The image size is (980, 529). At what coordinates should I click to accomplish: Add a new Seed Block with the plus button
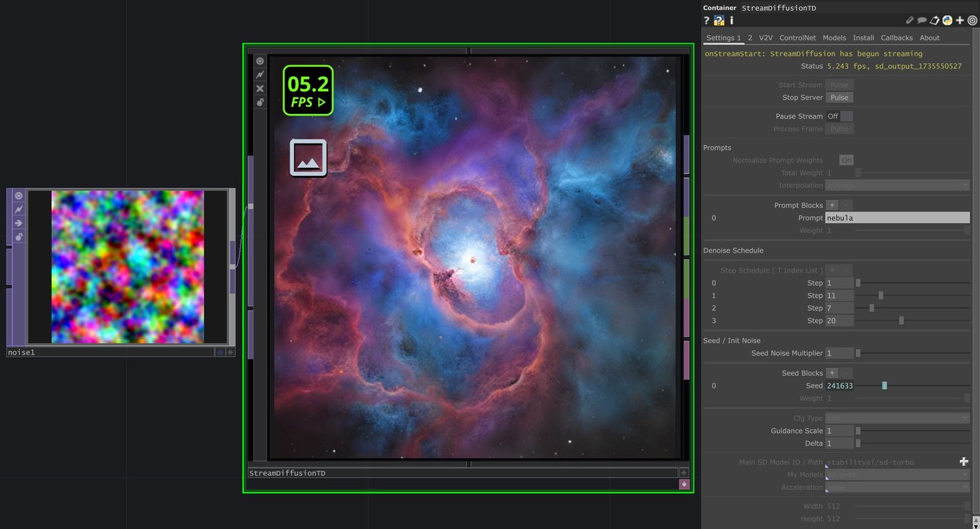coord(831,373)
